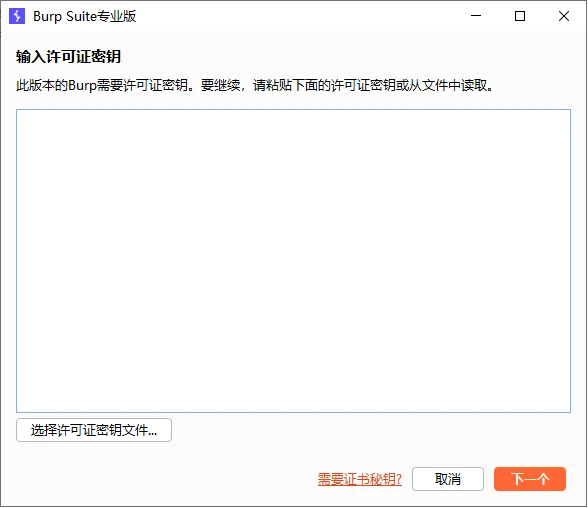Minimize the Burp Suite window
This screenshot has width=588, height=508.
(476, 16)
